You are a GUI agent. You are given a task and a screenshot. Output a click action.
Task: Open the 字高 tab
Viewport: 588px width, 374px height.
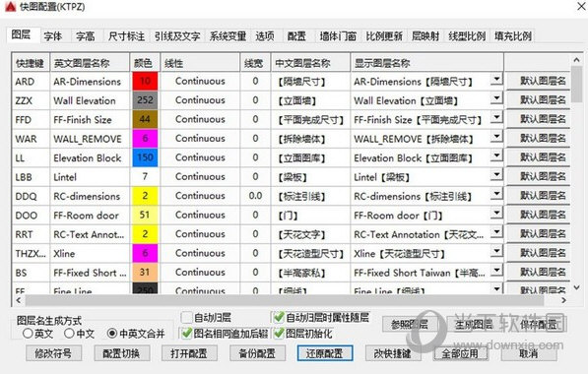click(x=85, y=36)
